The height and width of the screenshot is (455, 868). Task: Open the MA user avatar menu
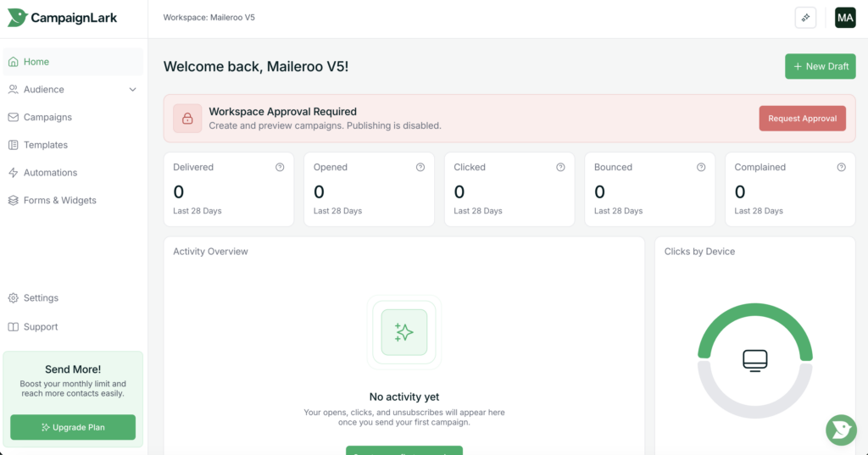(844, 18)
